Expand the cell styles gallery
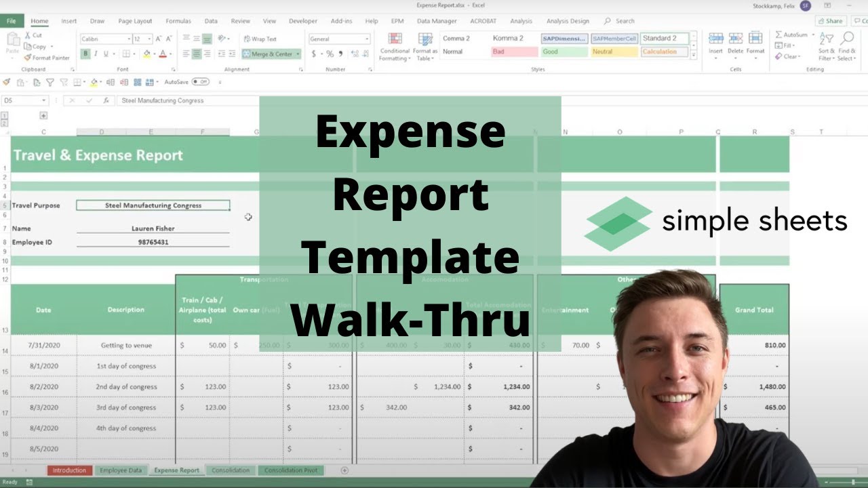Image resolution: width=868 pixels, height=488 pixels. 694,55
